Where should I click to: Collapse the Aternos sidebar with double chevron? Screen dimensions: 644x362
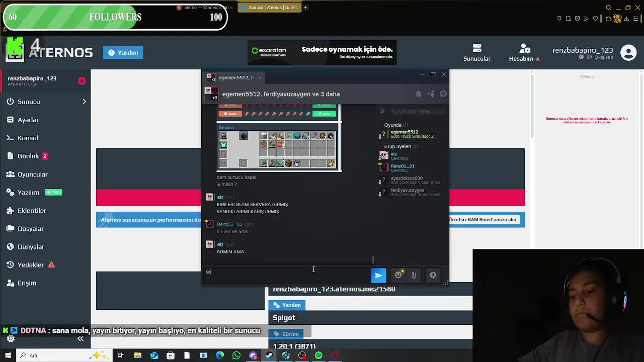click(80, 339)
